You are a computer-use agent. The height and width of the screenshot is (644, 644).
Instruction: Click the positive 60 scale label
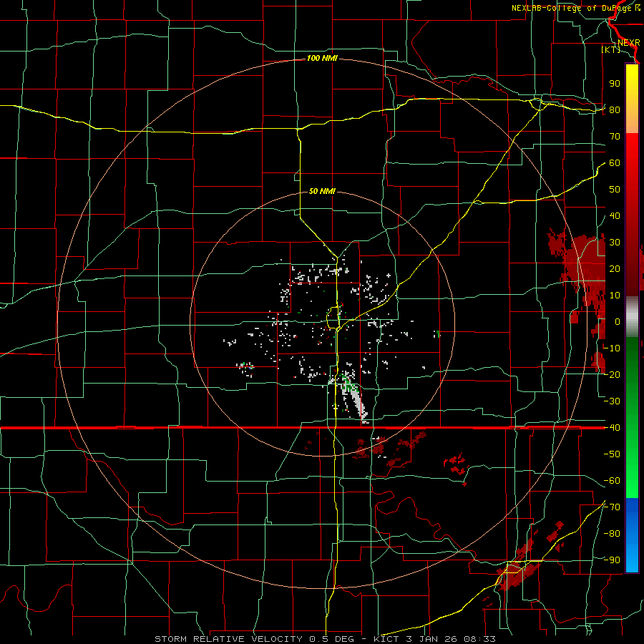pyautogui.click(x=615, y=163)
